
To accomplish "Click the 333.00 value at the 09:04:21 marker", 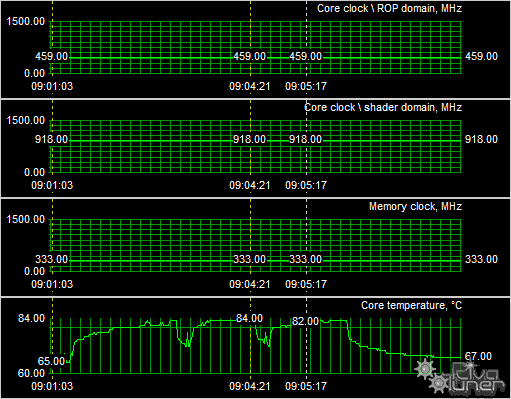I will click(249, 259).
